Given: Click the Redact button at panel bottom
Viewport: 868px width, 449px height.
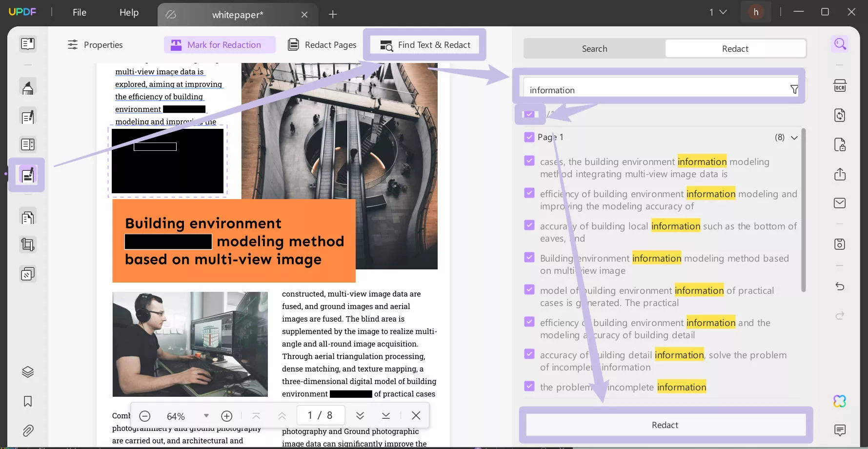Looking at the screenshot, I should (666, 425).
